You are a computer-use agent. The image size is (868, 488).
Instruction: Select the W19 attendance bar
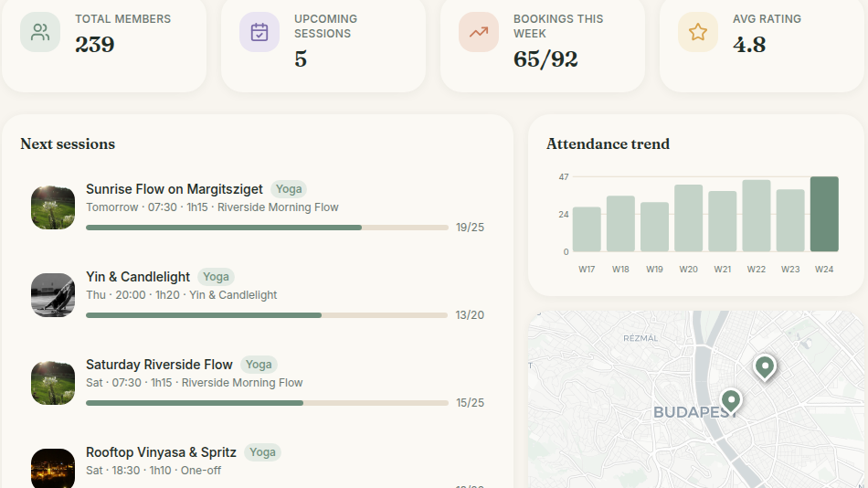[654, 228]
